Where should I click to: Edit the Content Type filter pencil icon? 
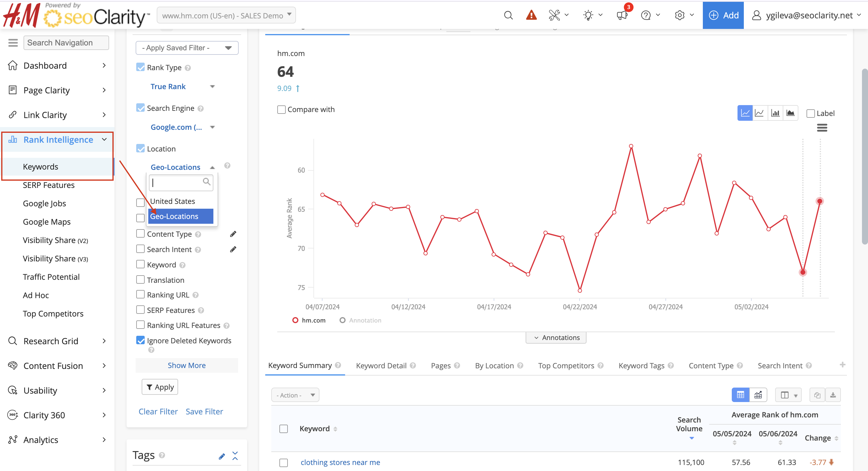233,234
